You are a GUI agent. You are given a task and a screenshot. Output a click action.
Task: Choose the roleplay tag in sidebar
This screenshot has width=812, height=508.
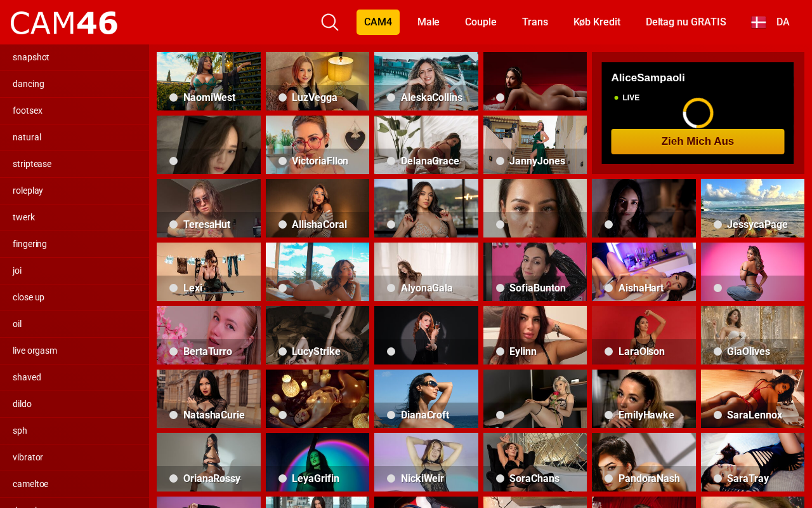(74, 190)
